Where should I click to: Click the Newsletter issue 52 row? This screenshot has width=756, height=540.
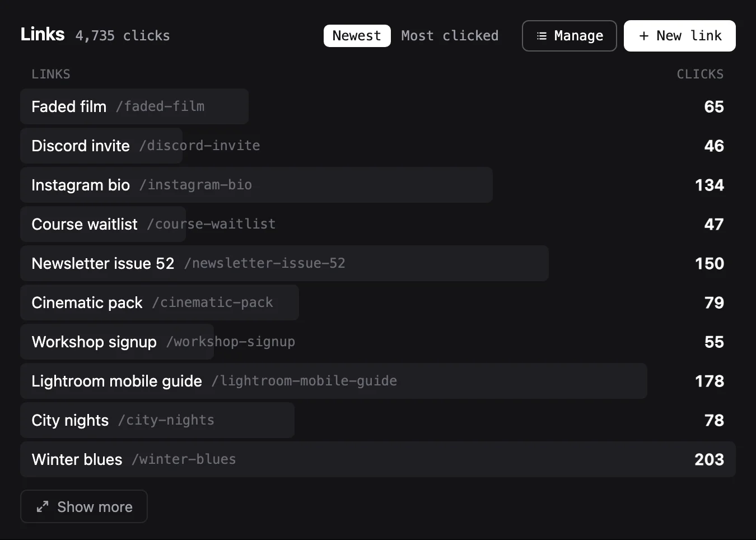click(378, 263)
